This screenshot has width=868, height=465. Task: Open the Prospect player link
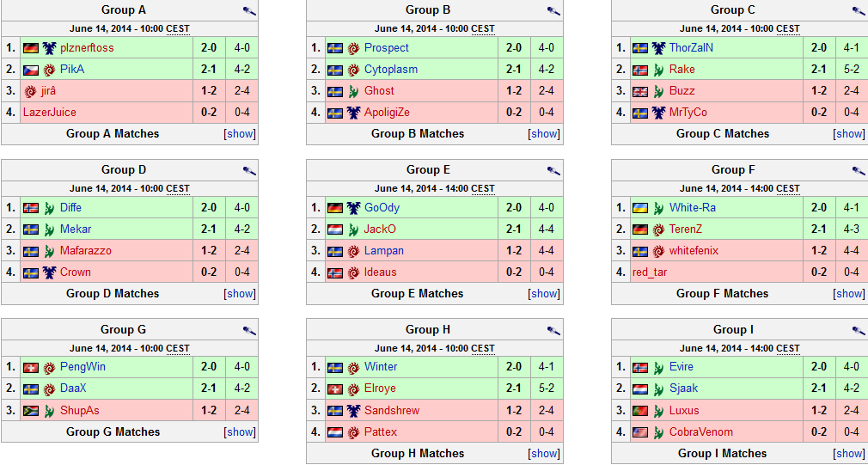coord(386,48)
